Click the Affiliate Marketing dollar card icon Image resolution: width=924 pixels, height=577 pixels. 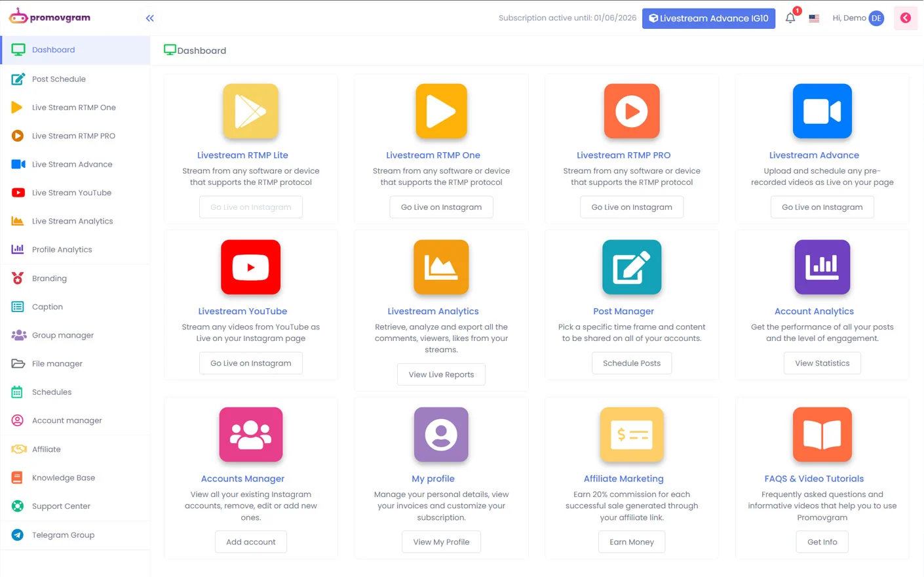click(x=631, y=434)
